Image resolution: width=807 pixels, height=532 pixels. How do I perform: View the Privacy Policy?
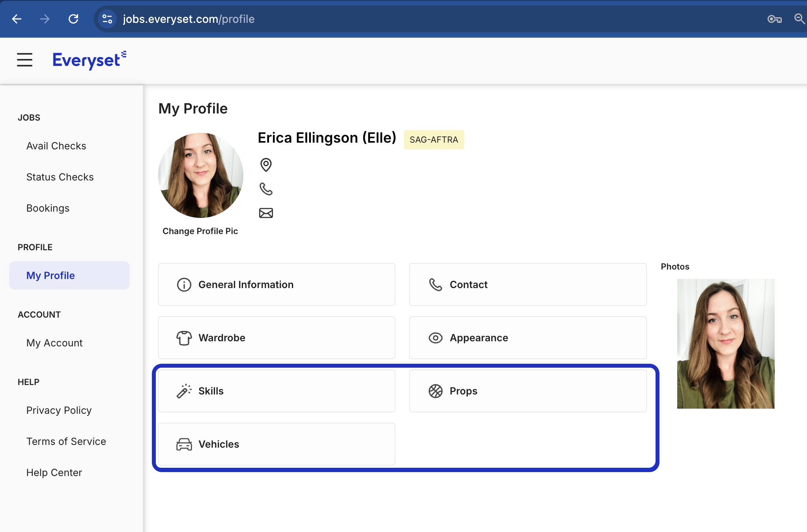pos(59,410)
